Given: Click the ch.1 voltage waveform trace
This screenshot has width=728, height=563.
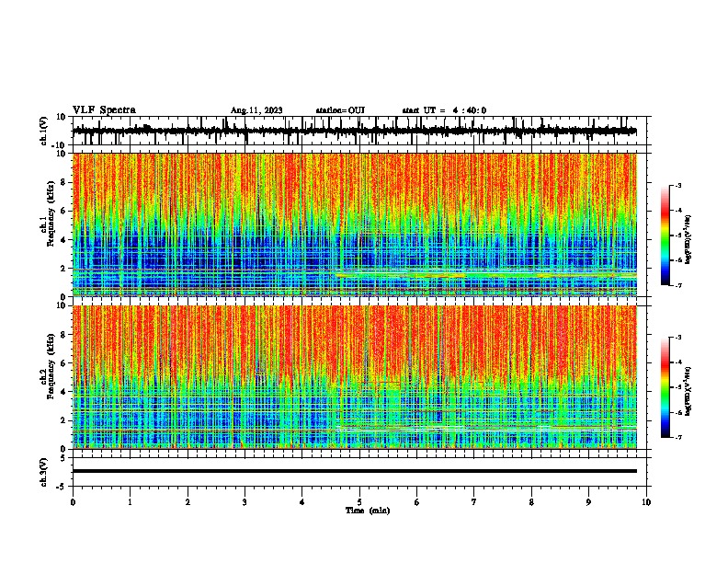Looking at the screenshot, I should [x=355, y=131].
